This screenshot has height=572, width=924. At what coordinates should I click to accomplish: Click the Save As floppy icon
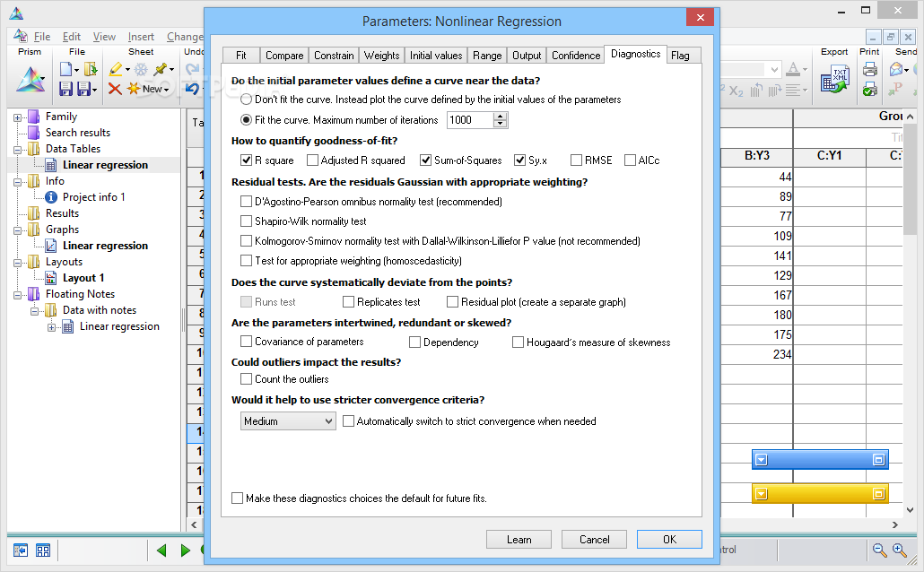point(84,89)
